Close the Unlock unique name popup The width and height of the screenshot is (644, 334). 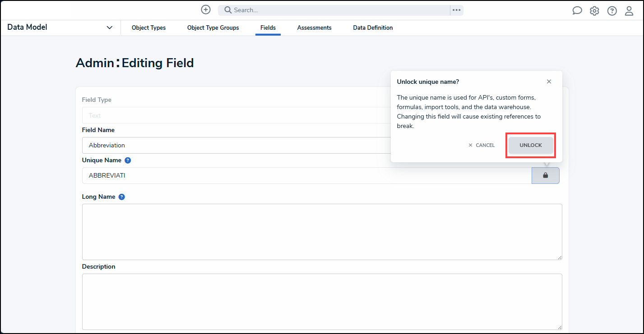[x=549, y=82]
